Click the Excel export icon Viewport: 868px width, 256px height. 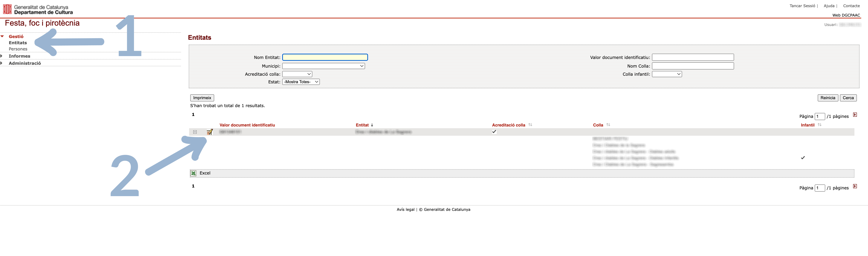[193, 173]
